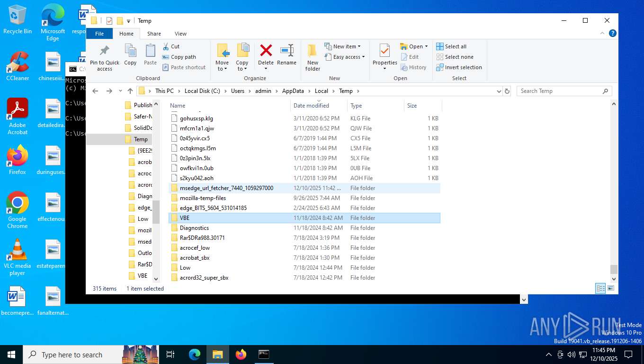Open VLC media player desktop shortcut
This screenshot has width=644, height=364.
click(18, 257)
